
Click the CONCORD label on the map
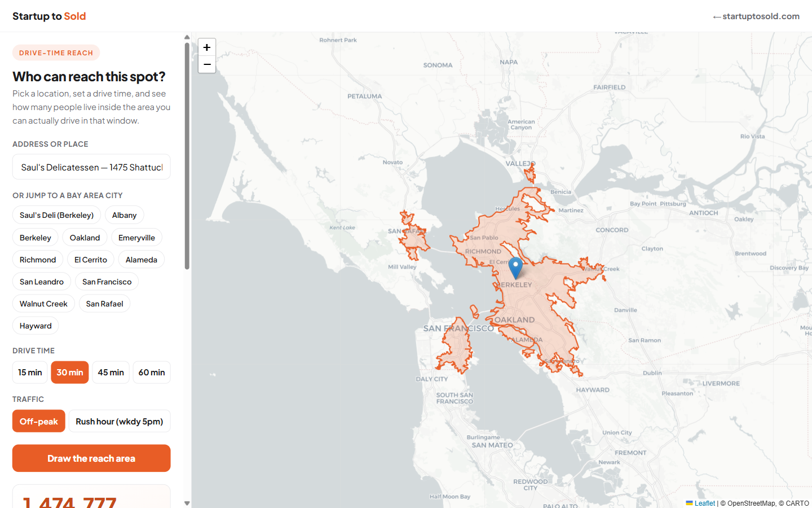[x=612, y=230]
